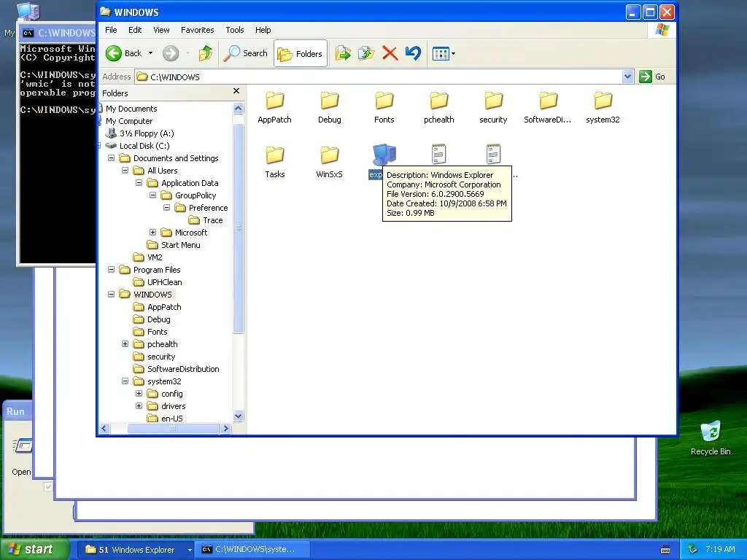Expand the drivers tree node

coord(139,405)
